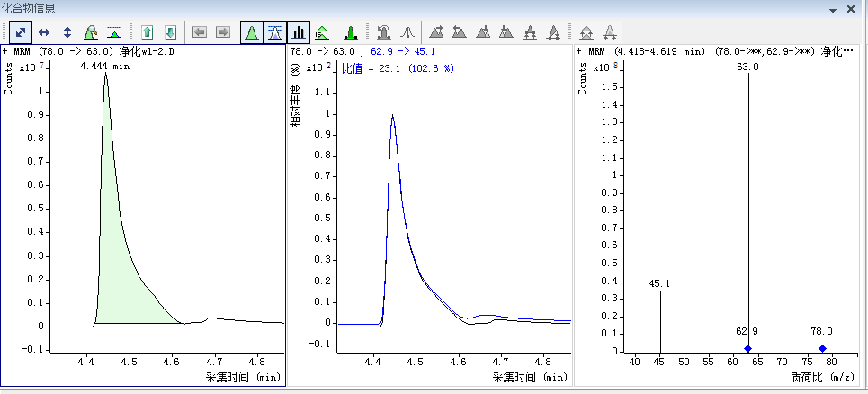Click the peak icon with red dashed line
Viewport: 868px width, 394px height.
[x=114, y=32]
